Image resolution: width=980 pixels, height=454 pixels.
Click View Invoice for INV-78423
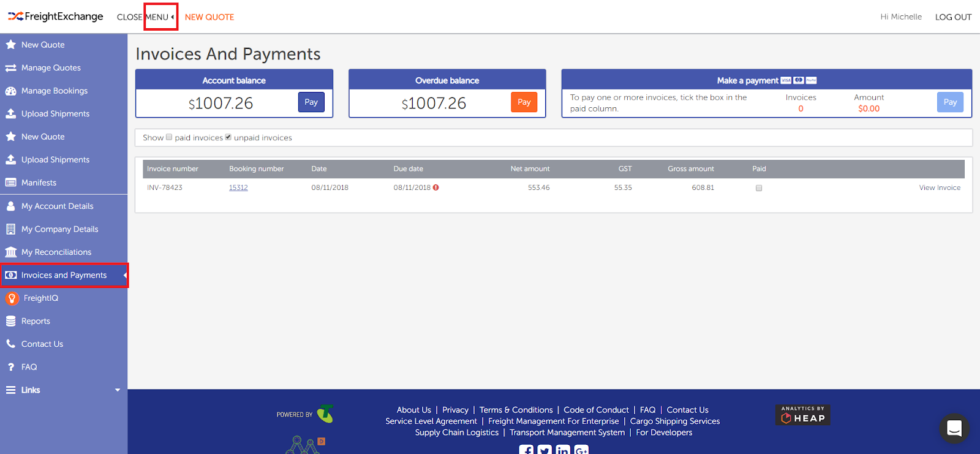pos(940,187)
